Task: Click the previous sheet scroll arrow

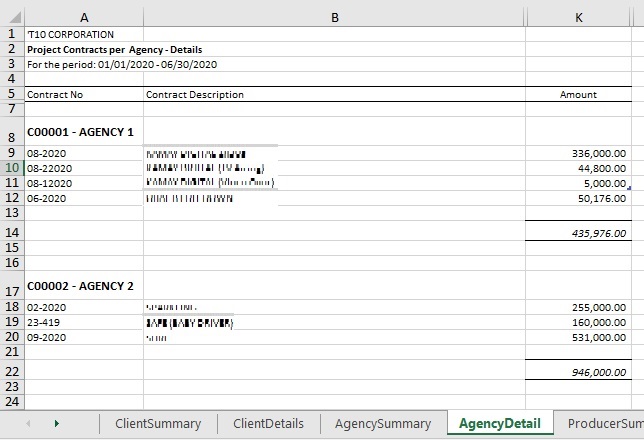Action: click(27, 424)
